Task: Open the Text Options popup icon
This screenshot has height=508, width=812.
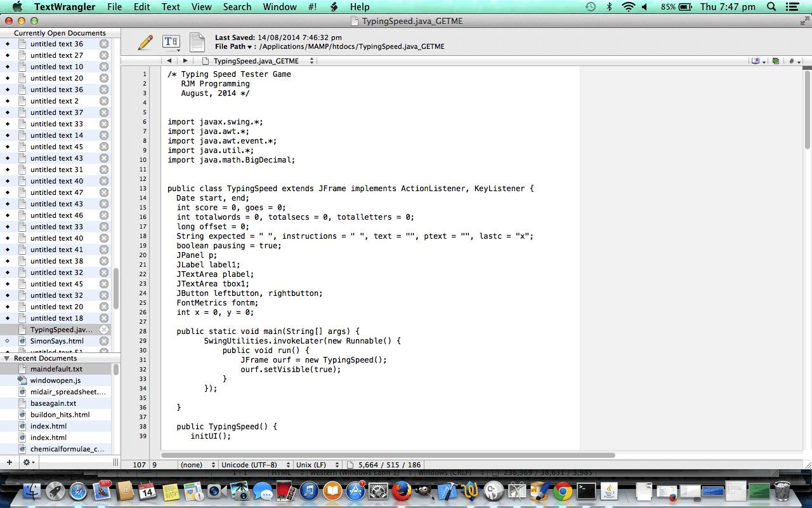Action: click(x=170, y=42)
